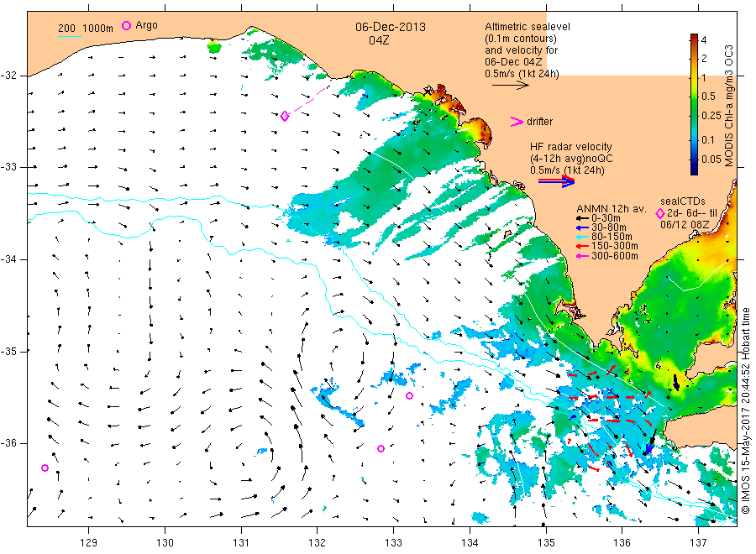Select the Argo float marker near 128.4E 36.3S

tap(45, 468)
